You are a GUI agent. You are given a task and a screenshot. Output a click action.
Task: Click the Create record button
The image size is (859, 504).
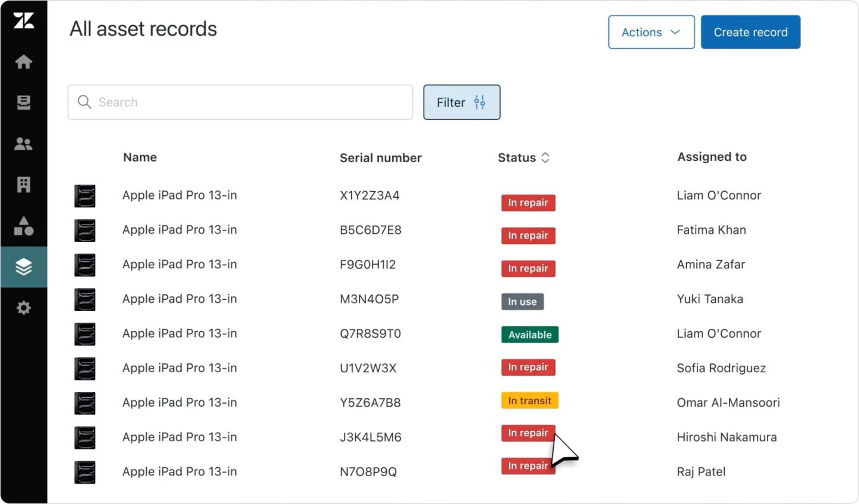point(750,32)
